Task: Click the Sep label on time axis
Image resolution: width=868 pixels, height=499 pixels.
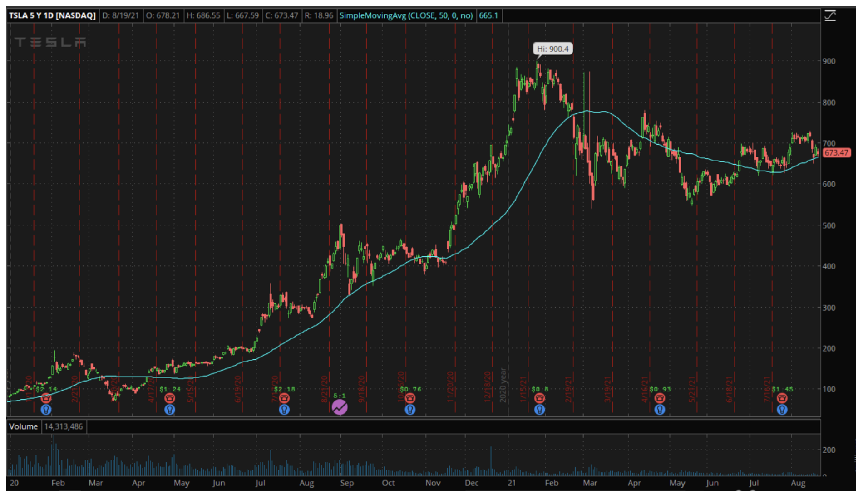Action: 347,483
